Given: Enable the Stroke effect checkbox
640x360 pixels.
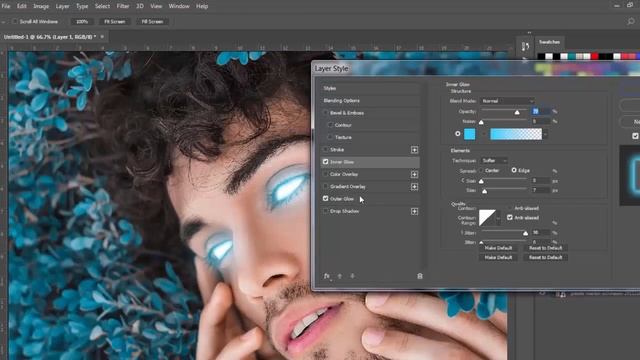Looking at the screenshot, I should [x=325, y=150].
